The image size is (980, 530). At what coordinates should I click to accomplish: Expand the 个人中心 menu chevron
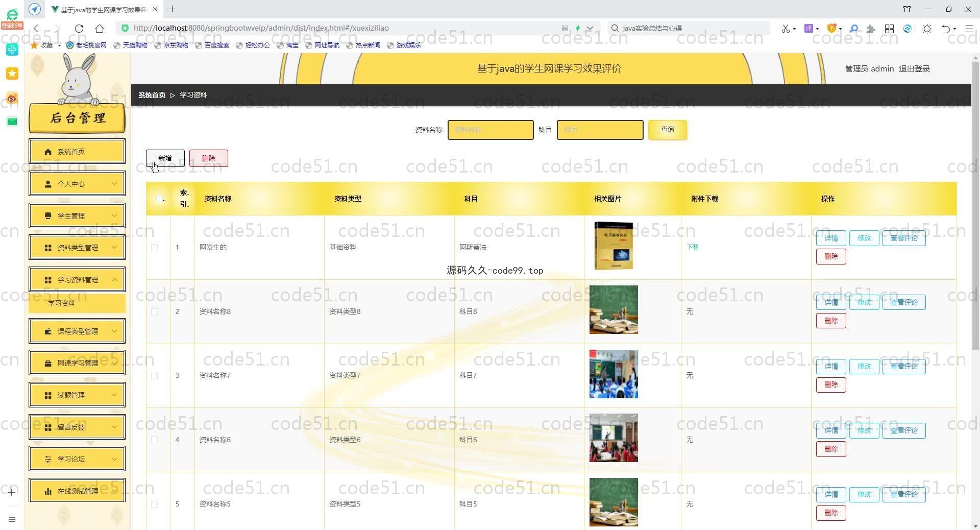[114, 184]
